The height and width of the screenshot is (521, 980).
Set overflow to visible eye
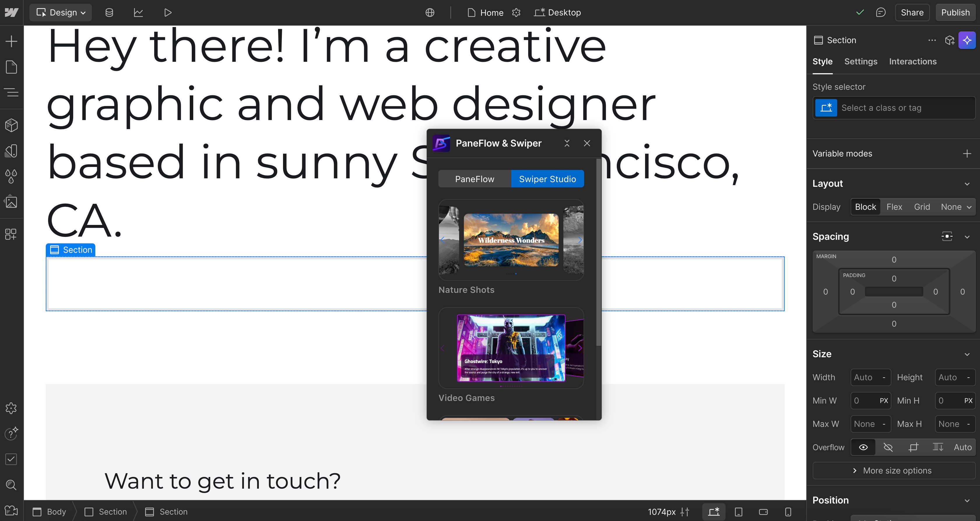coord(863,447)
